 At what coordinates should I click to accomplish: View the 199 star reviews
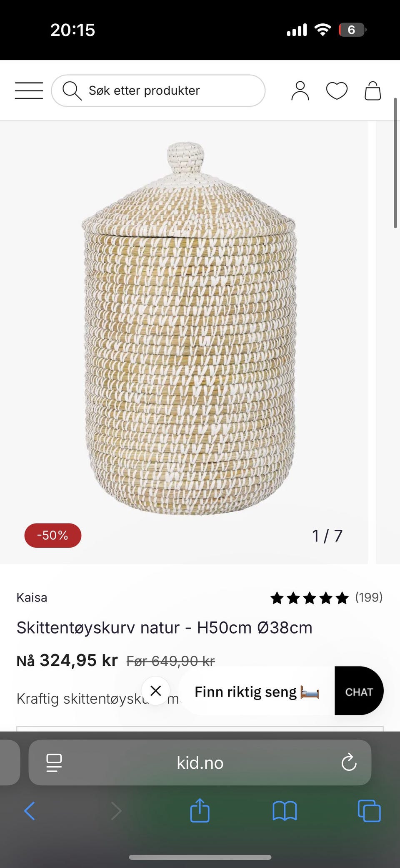(326, 598)
